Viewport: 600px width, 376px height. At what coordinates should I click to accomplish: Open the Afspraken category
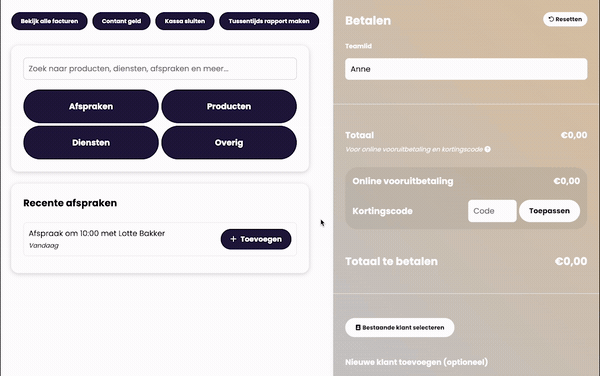click(91, 106)
